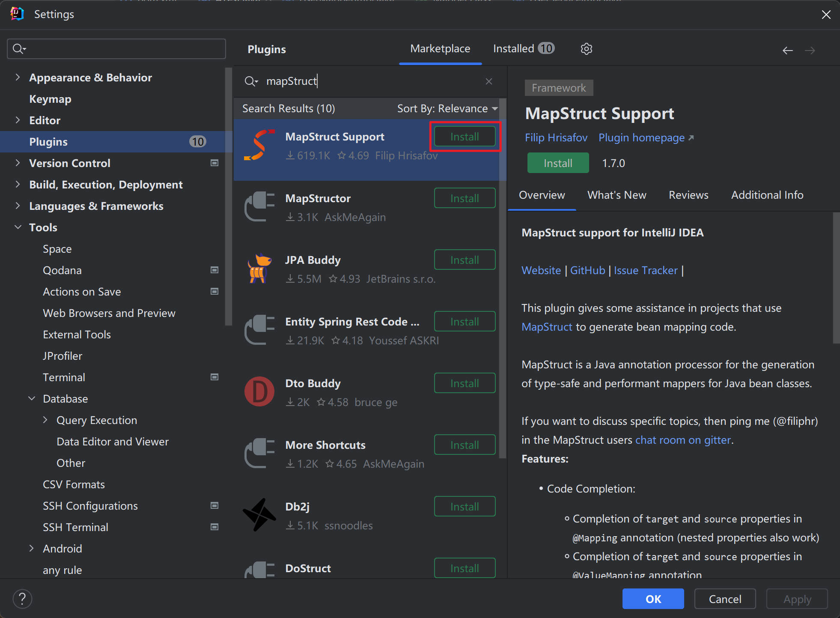Click the plugins settings gear icon
The height and width of the screenshot is (618, 840).
[x=586, y=49]
